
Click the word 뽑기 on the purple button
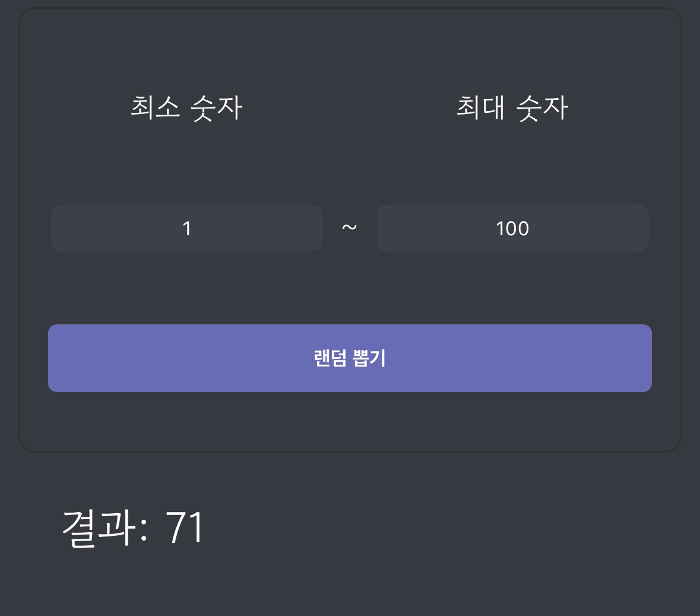point(369,358)
